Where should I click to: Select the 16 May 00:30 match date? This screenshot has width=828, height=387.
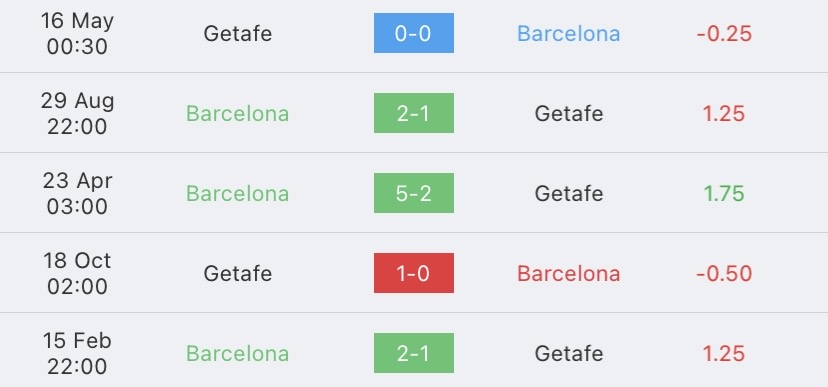(x=77, y=33)
